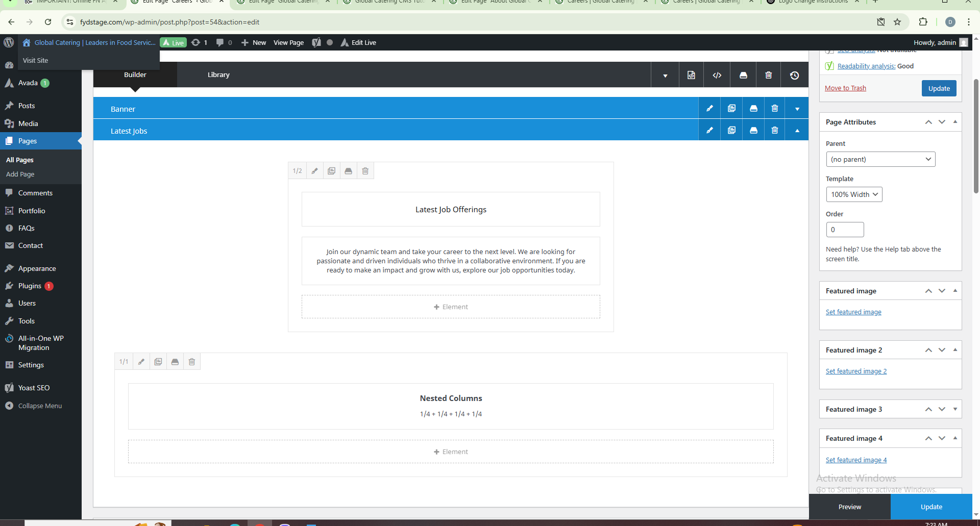
Task: Clear all builder content using top trash icon
Action: click(769, 76)
